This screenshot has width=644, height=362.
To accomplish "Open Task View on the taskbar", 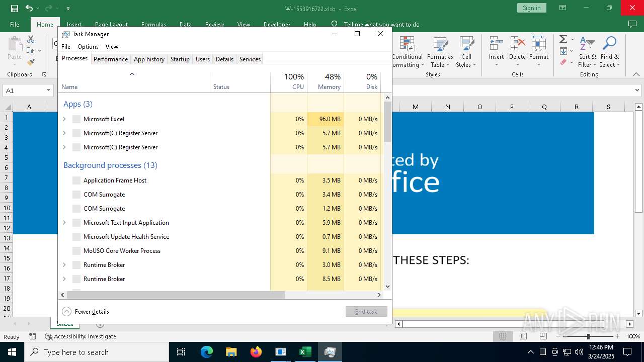I will [x=181, y=352].
